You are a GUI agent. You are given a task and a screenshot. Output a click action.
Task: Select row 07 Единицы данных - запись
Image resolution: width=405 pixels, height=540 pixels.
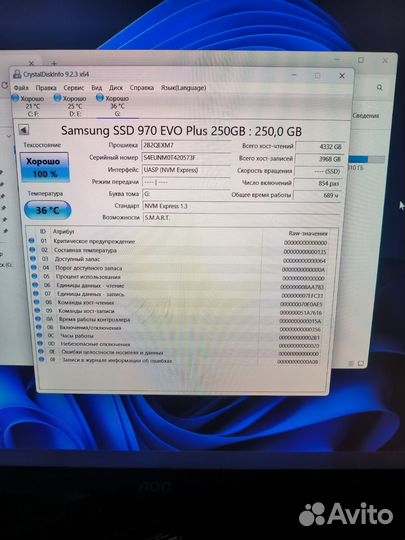tap(179, 295)
